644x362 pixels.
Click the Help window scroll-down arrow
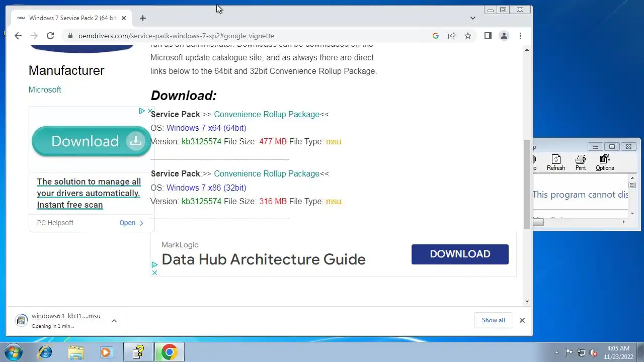coord(632,213)
